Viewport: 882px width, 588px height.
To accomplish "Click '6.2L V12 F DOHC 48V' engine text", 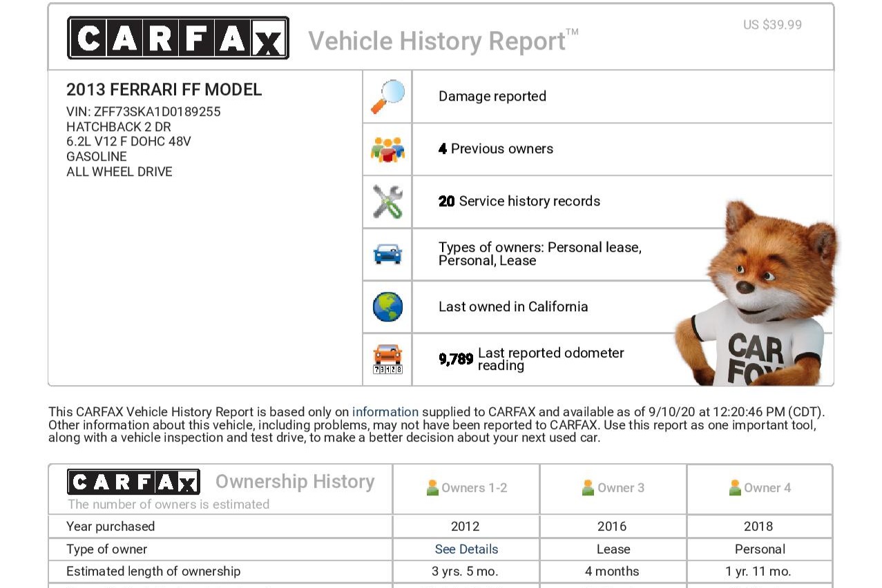I will 128,142.
